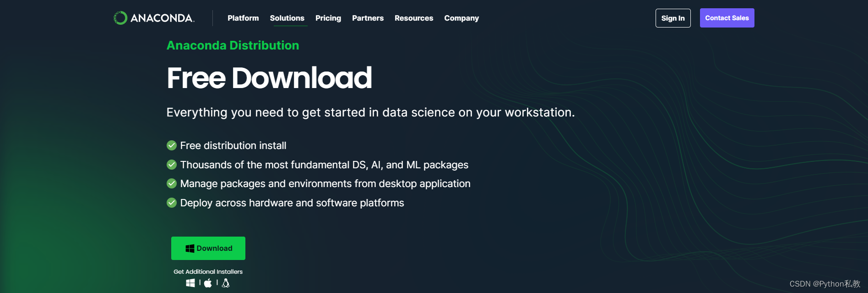Open the Platform menu
This screenshot has height=293, width=868.
pos(243,18)
